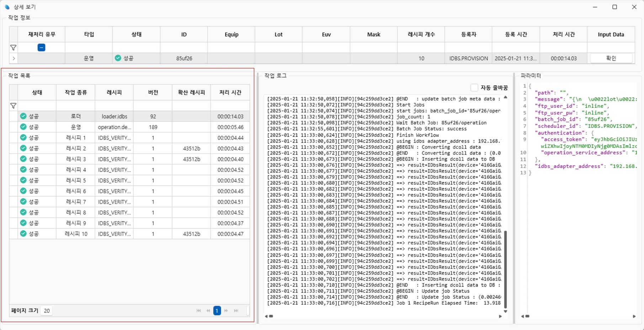Enable 자동 줄바꿈 checkbox
Viewport: 644px width, 330px height.
click(x=474, y=88)
